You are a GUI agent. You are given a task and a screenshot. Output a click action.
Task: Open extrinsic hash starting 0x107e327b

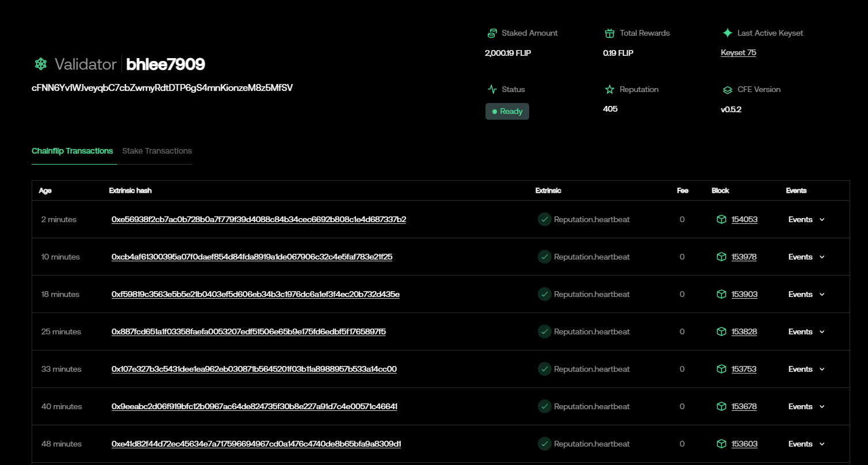(254, 369)
